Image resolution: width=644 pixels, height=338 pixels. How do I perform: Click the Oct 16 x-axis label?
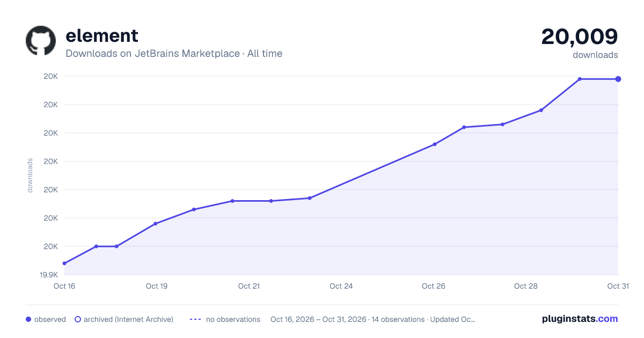[x=64, y=286]
